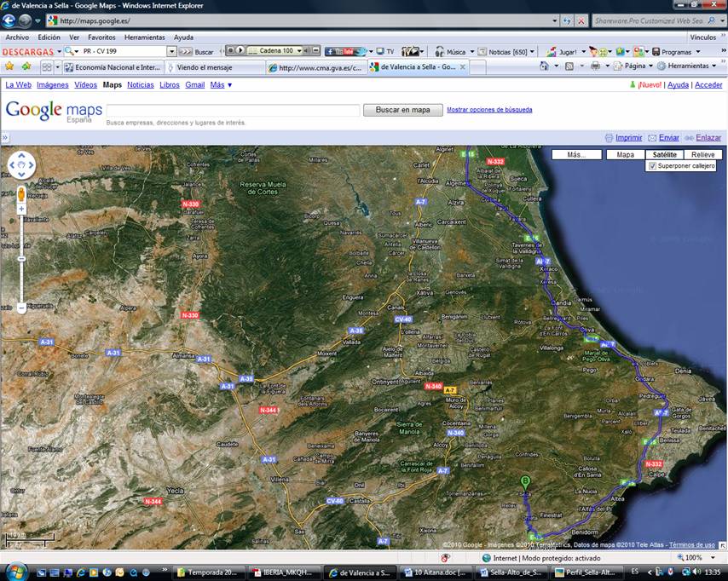Pan the map up using the arrow
Viewport: 728px width, 581px height.
pyautogui.click(x=21, y=156)
